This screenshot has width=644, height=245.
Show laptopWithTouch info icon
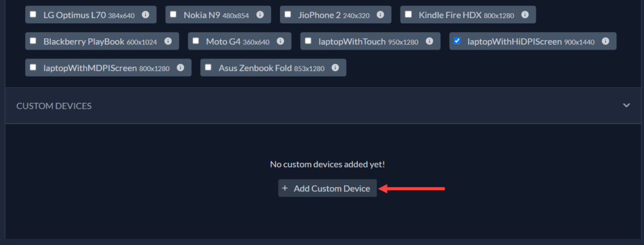[x=430, y=41]
